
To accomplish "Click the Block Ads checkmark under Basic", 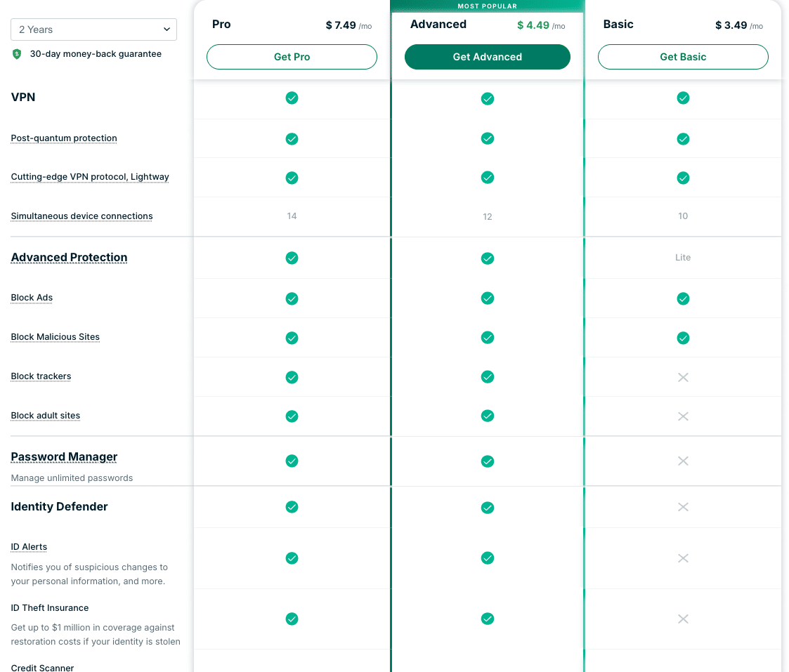I will pyautogui.click(x=683, y=298).
